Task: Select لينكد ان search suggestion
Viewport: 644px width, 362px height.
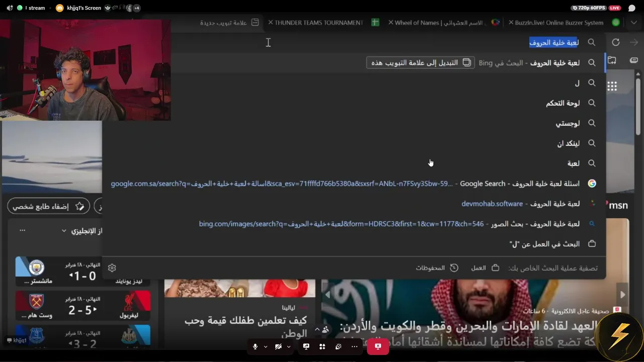Action: pos(354,143)
